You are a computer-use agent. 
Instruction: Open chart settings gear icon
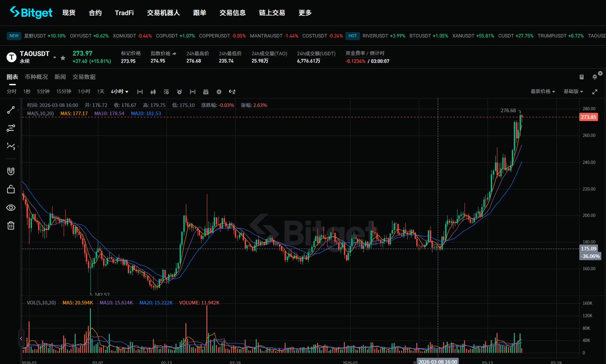pos(219,92)
